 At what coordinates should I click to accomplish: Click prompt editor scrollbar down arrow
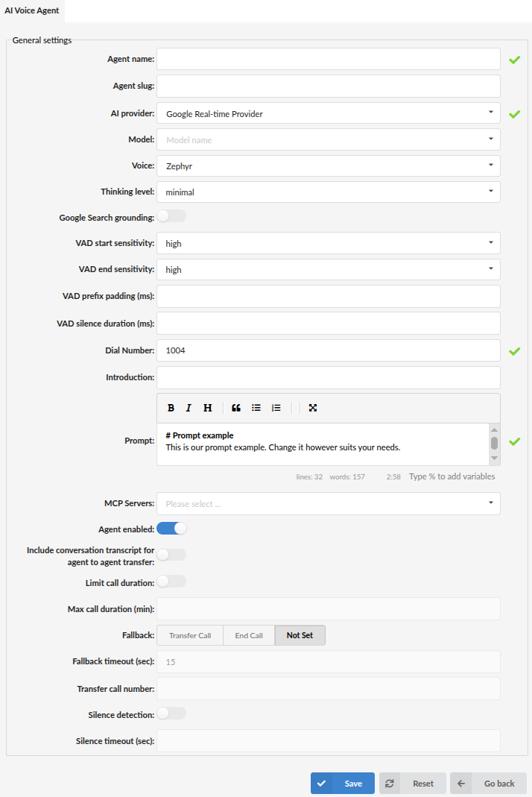[x=495, y=459]
